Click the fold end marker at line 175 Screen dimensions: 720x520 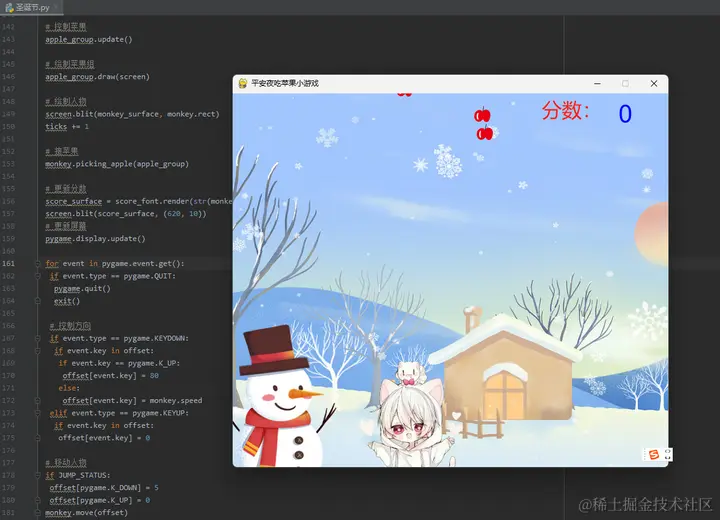(x=38, y=438)
